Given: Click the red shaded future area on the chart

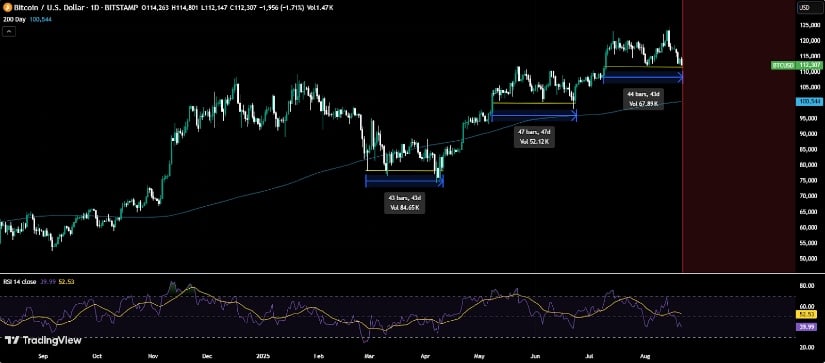Looking at the screenshot, I should pyautogui.click(x=738, y=137).
